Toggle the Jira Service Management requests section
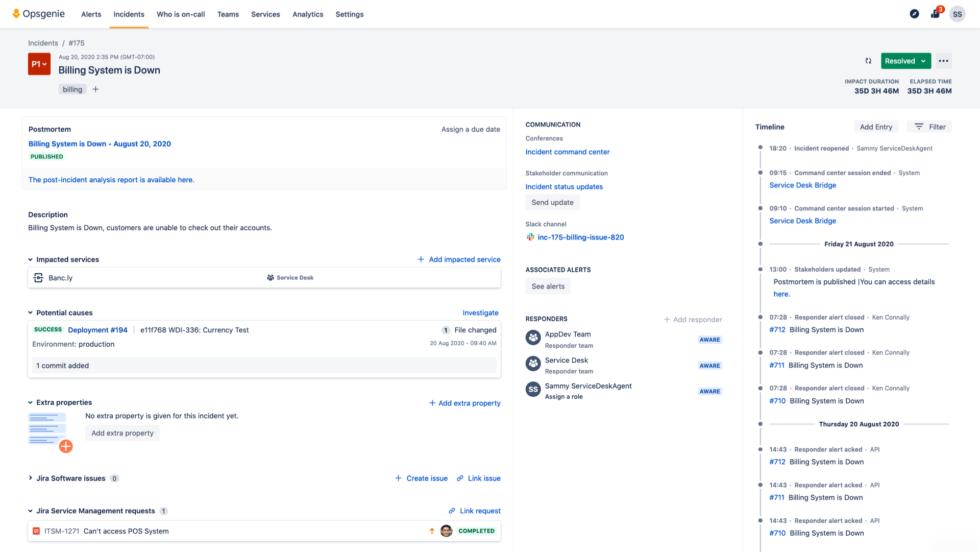The width and height of the screenshot is (980, 552). pyautogui.click(x=31, y=510)
